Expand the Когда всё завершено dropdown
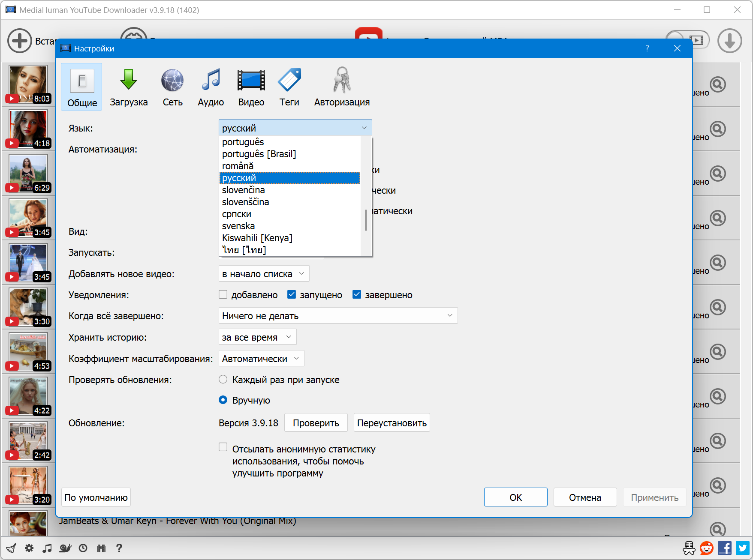The width and height of the screenshot is (753, 560). click(x=338, y=316)
